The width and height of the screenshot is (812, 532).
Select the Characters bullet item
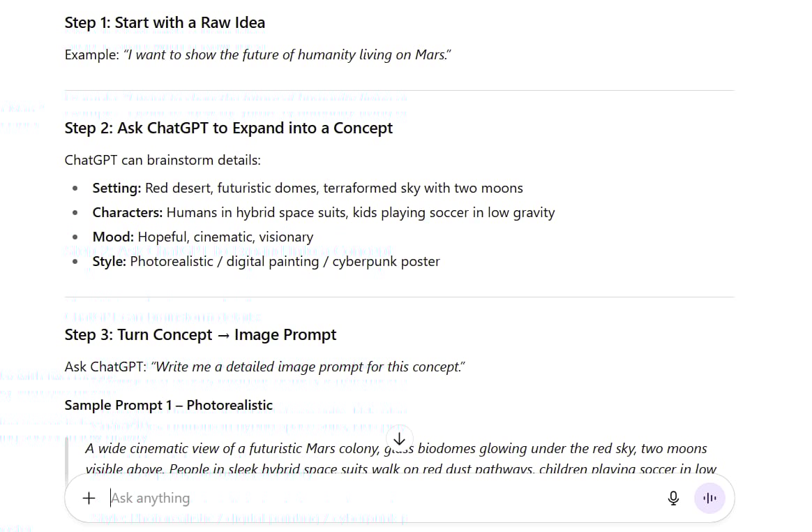[323, 212]
